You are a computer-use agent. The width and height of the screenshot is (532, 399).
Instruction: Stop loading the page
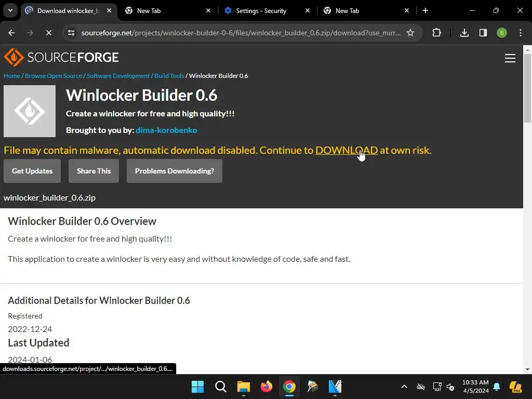[49, 33]
